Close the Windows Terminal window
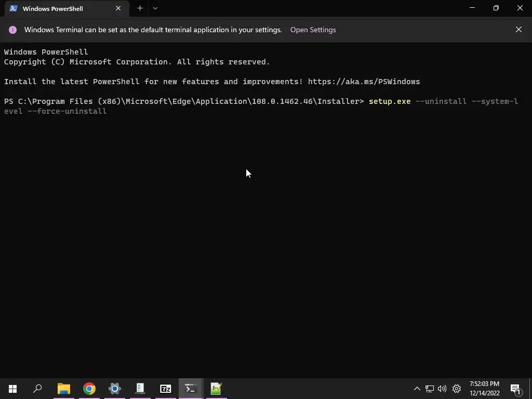Image resolution: width=532 pixels, height=399 pixels. [520, 8]
